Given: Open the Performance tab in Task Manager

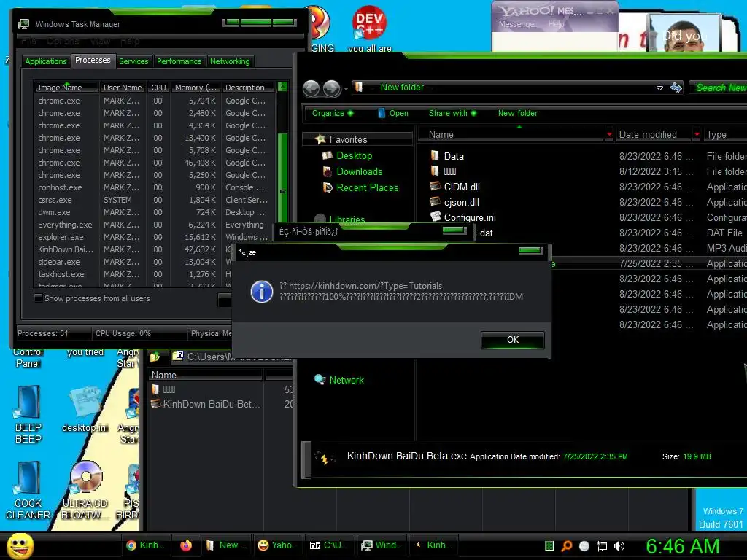Looking at the screenshot, I should click(x=179, y=61).
